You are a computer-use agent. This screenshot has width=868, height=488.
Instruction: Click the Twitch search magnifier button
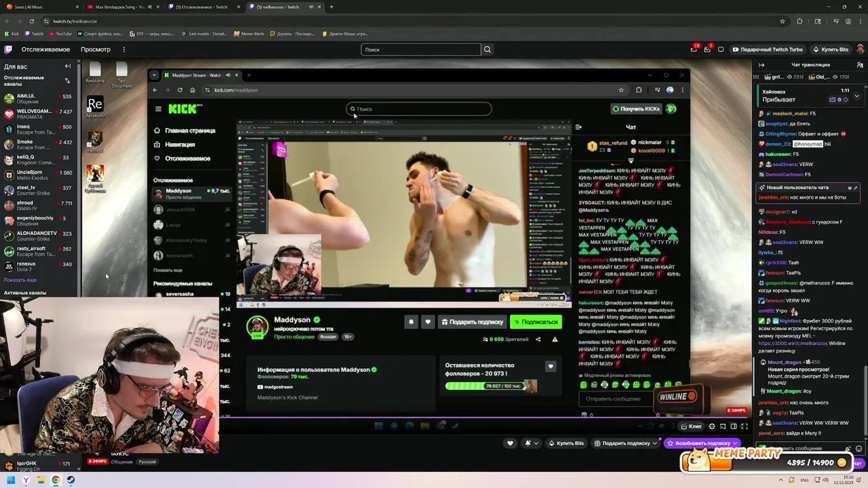487,49
